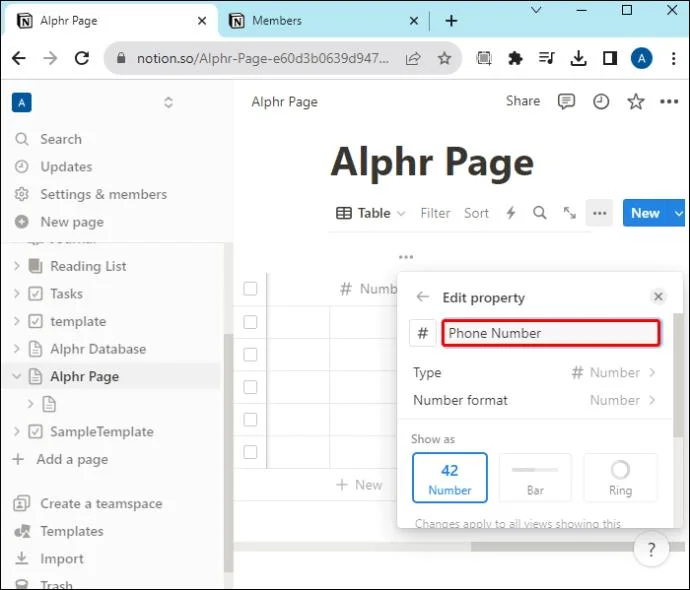Open the Type property selector

[535, 373]
